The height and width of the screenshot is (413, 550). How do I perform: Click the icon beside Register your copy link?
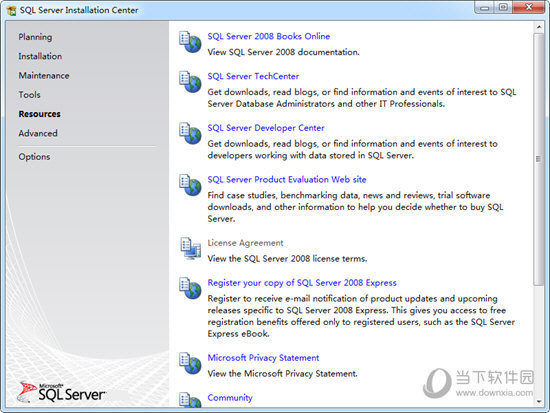tap(190, 288)
